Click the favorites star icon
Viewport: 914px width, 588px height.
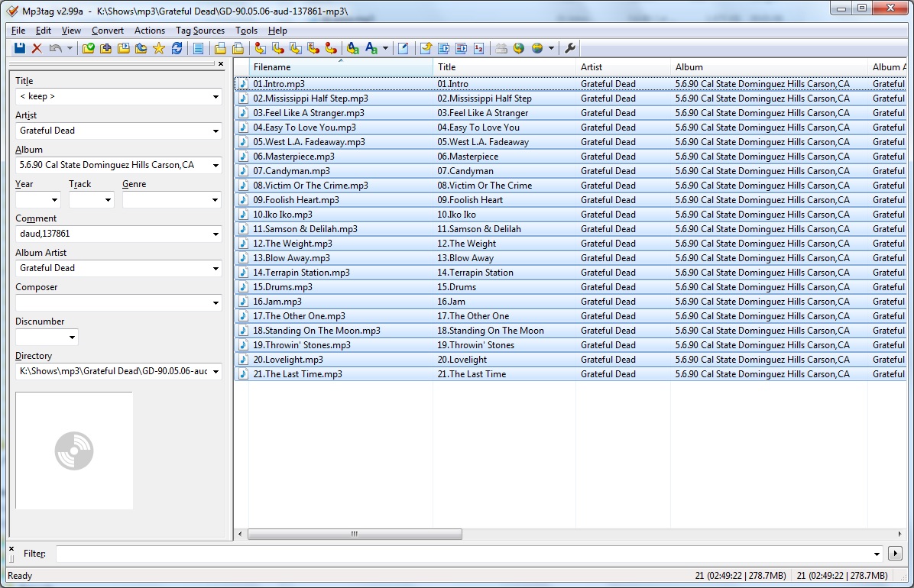(158, 48)
